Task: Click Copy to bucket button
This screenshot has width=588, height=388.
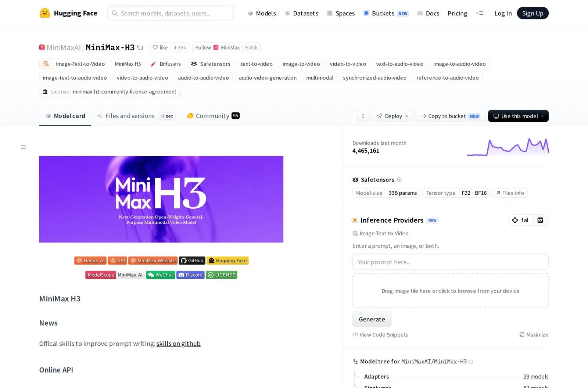Action: [450, 116]
